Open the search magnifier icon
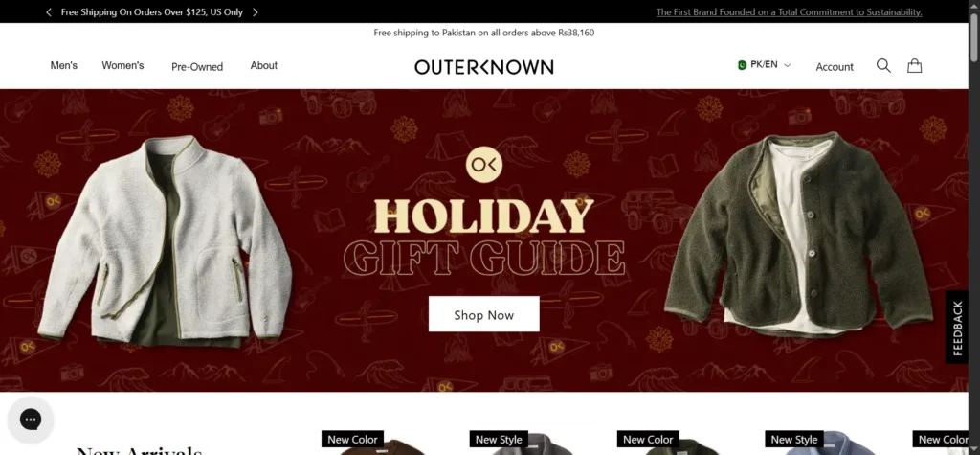Image resolution: width=980 pixels, height=455 pixels. click(883, 66)
